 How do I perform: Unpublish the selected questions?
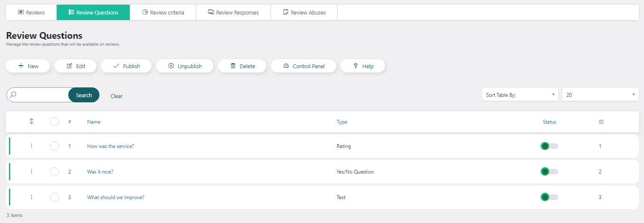pos(185,66)
